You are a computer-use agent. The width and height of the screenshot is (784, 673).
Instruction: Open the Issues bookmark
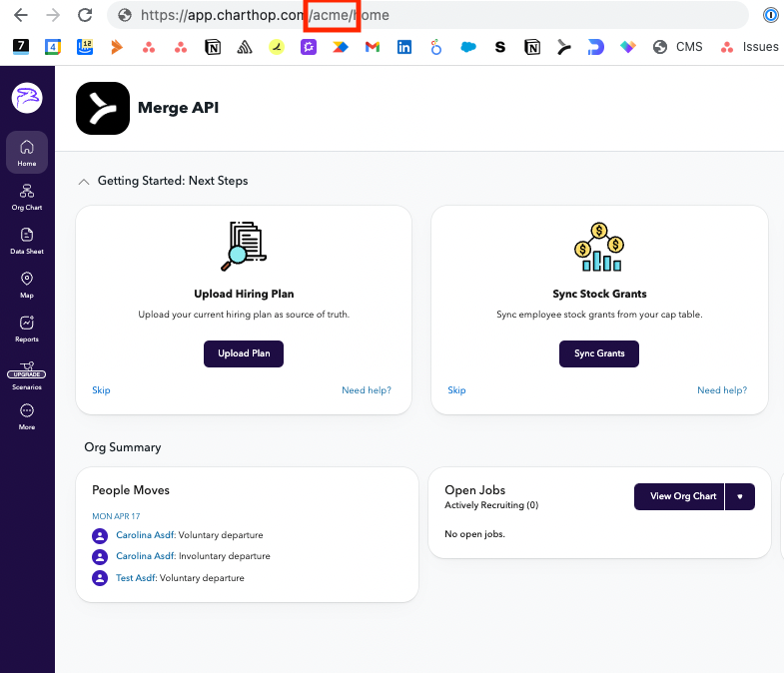[749, 47]
